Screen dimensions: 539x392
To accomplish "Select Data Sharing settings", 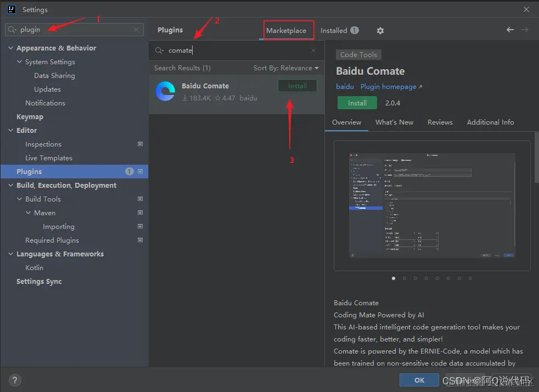I will coord(54,76).
